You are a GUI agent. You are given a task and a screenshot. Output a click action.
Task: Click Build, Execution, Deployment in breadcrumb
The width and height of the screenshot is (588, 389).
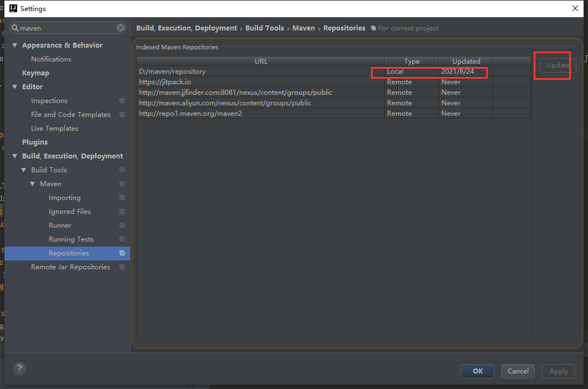[187, 28]
